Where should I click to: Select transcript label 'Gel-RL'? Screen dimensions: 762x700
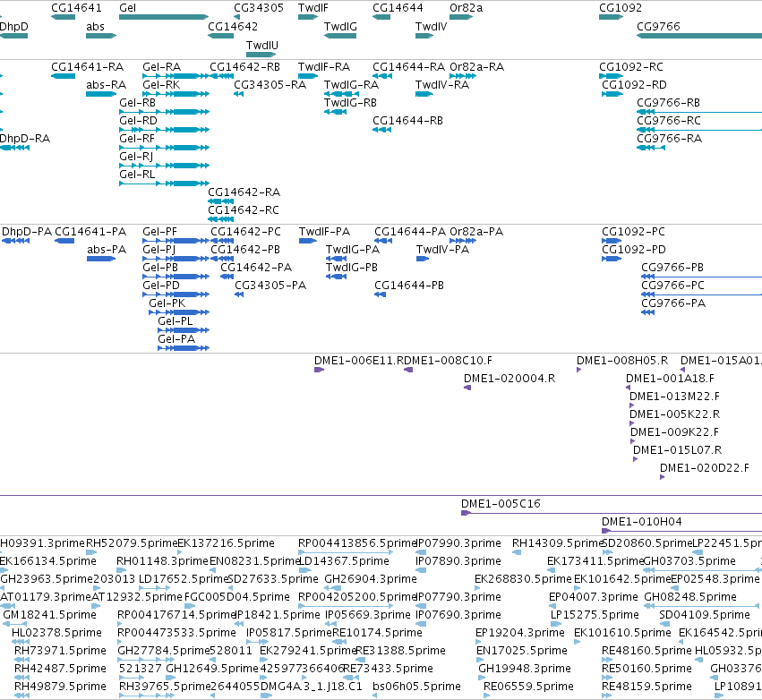point(137,175)
